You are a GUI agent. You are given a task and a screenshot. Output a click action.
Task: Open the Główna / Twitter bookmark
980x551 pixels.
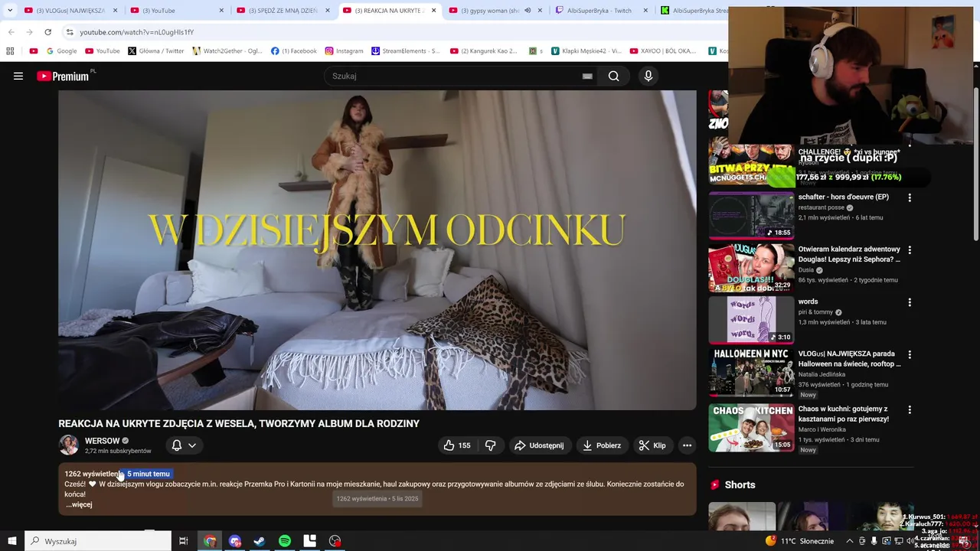[x=156, y=51]
